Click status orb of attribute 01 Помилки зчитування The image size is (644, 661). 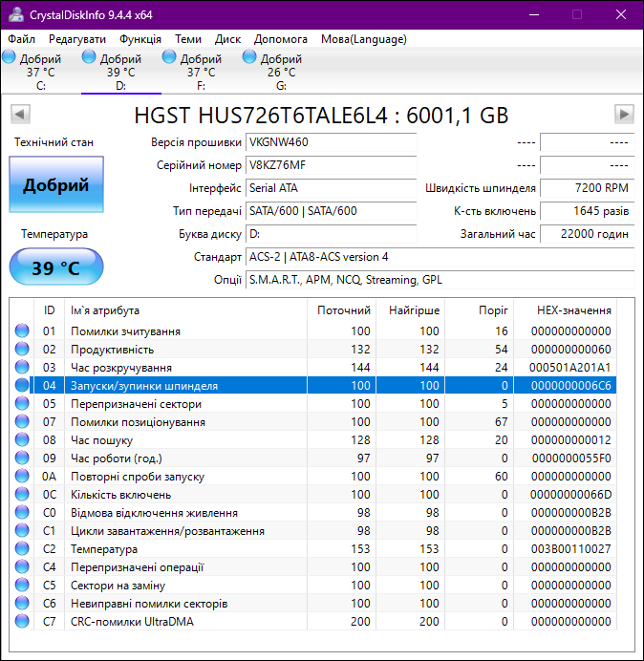[22, 330]
